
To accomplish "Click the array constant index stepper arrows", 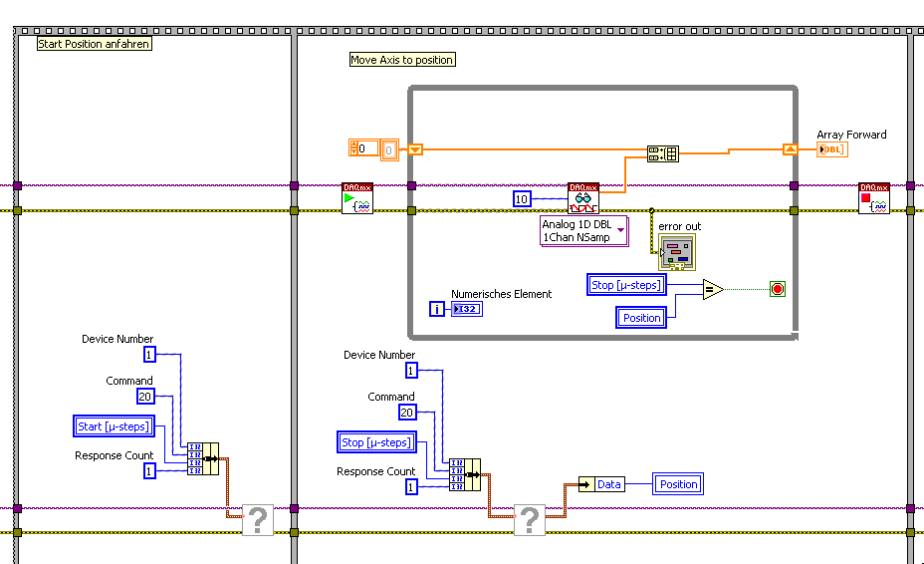I will click(353, 148).
